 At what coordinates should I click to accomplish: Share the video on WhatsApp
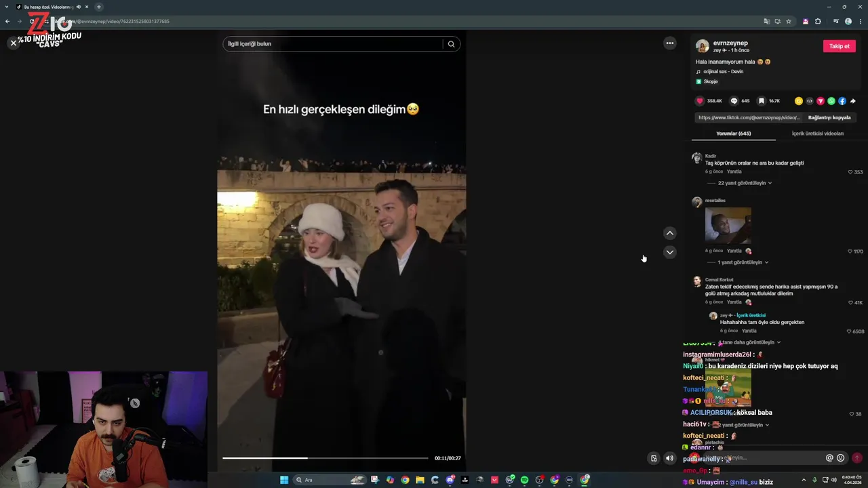click(831, 101)
